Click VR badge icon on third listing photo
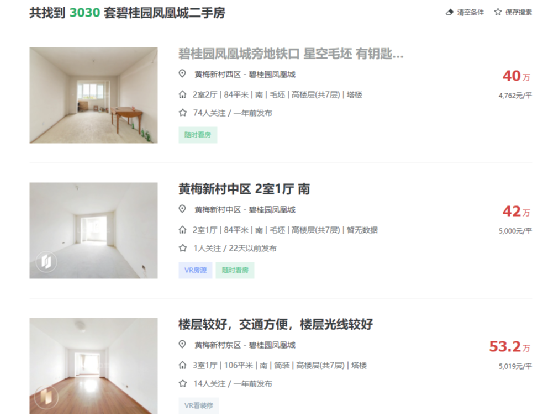 pyautogui.click(x=46, y=397)
